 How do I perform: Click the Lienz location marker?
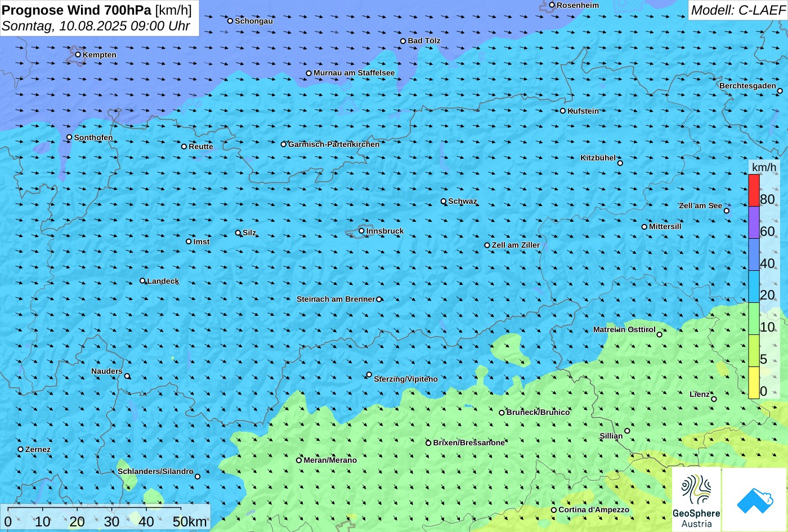(714, 399)
